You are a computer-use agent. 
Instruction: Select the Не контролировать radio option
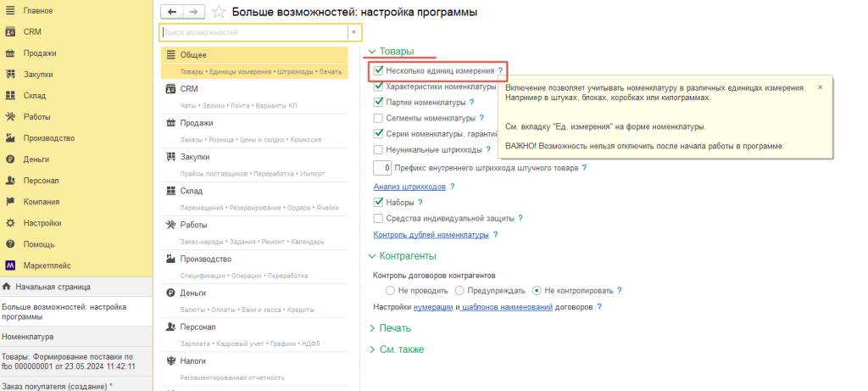pyautogui.click(x=536, y=290)
